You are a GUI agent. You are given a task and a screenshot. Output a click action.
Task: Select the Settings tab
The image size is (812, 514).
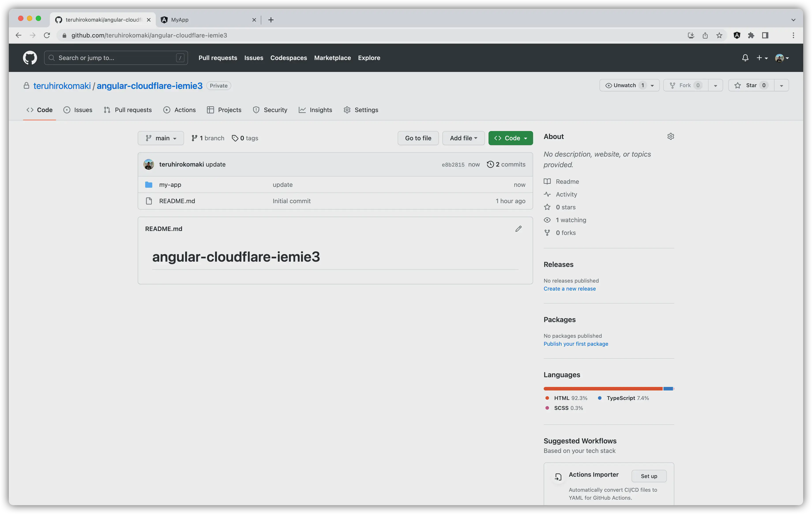coord(366,109)
